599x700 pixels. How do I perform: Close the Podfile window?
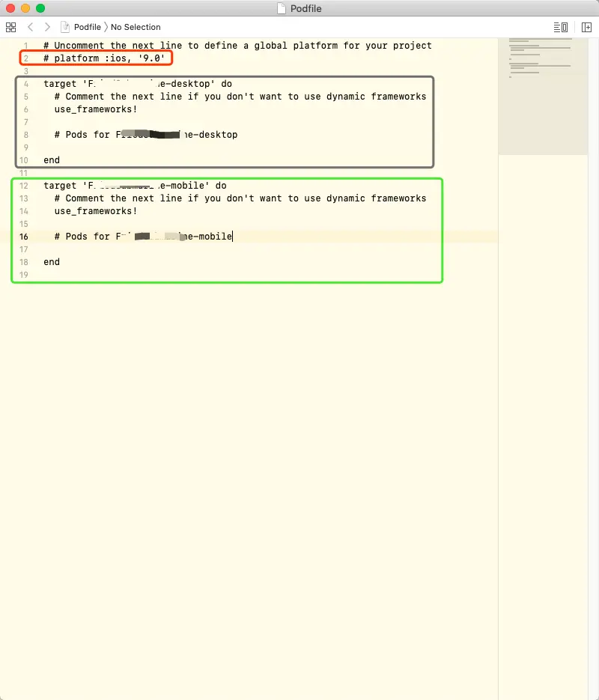coord(10,8)
